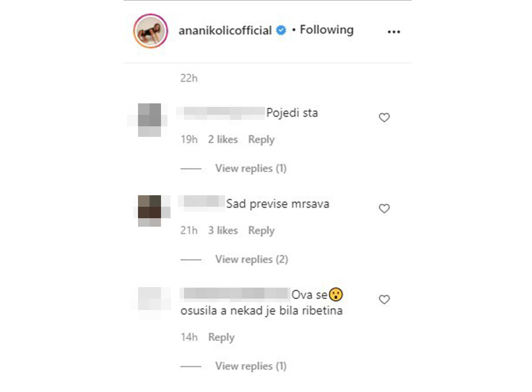Reply to the "Pojedi sta" comment
532x392 pixels.
tap(261, 140)
